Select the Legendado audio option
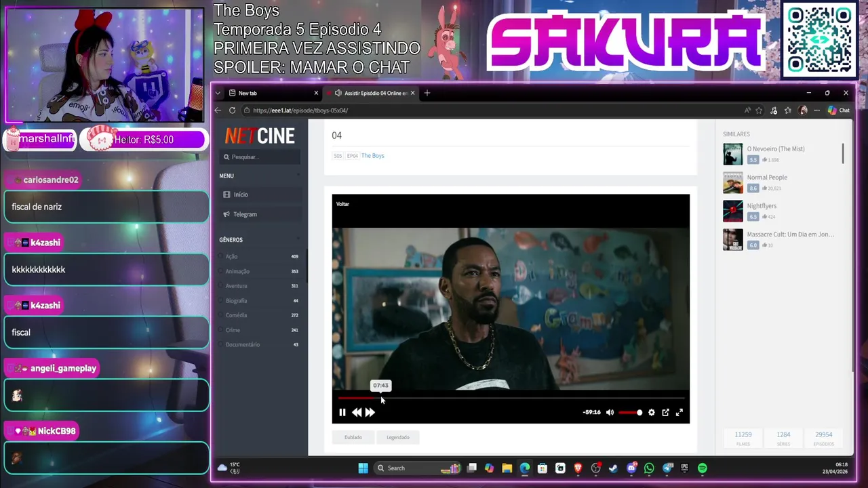Screen dimensions: 868x488 point(398,437)
